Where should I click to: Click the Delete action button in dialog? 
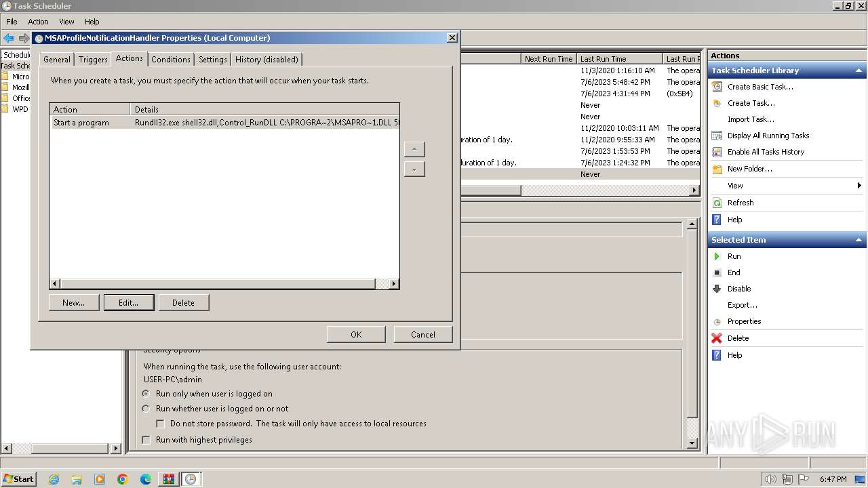coord(183,303)
